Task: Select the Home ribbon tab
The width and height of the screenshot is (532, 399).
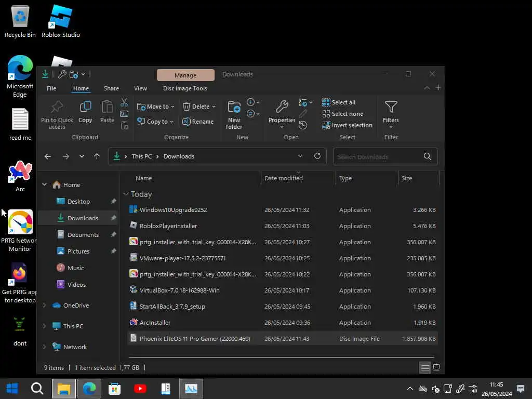Action: 81,88
